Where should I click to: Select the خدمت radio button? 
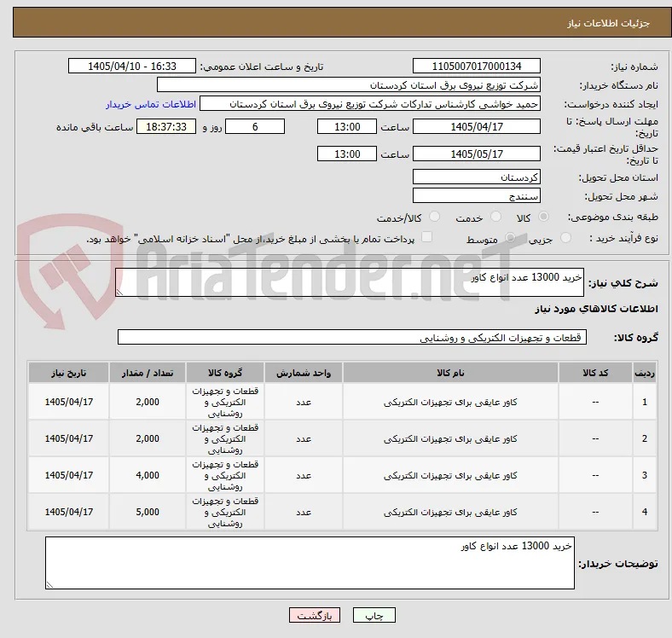point(495,217)
